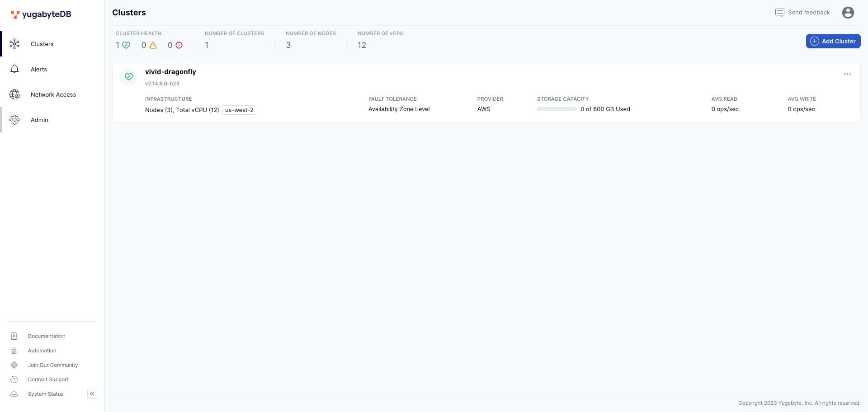The image size is (868, 412).
Task: Click the red error health icon
Action: pyautogui.click(x=179, y=45)
